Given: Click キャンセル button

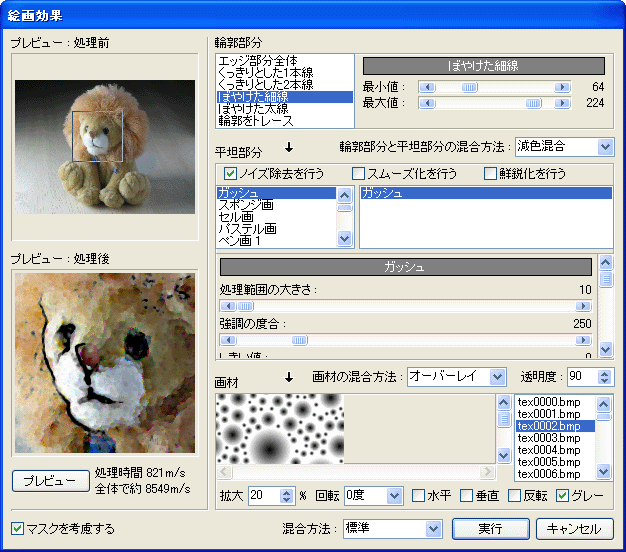Looking at the screenshot, I should point(574,529).
